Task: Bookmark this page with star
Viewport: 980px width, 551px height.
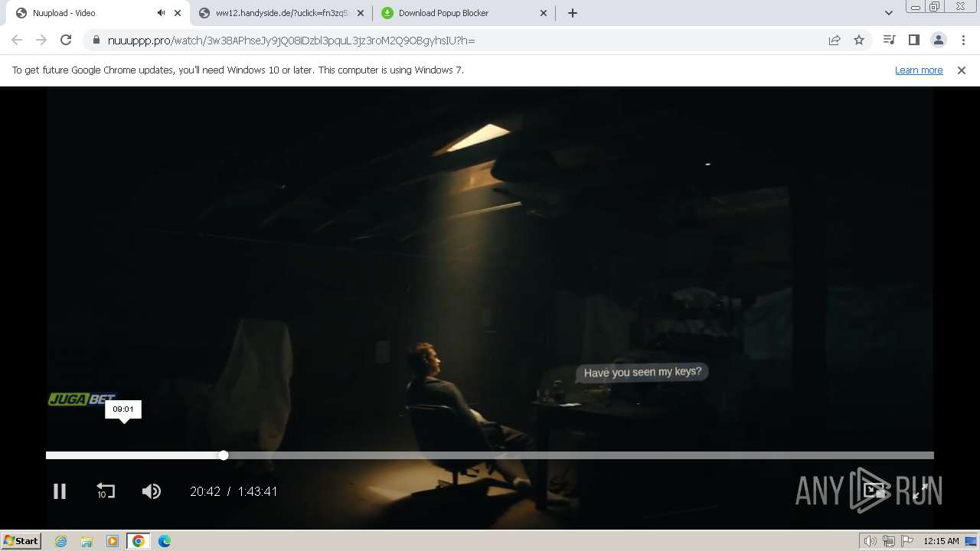Action: coord(859,41)
